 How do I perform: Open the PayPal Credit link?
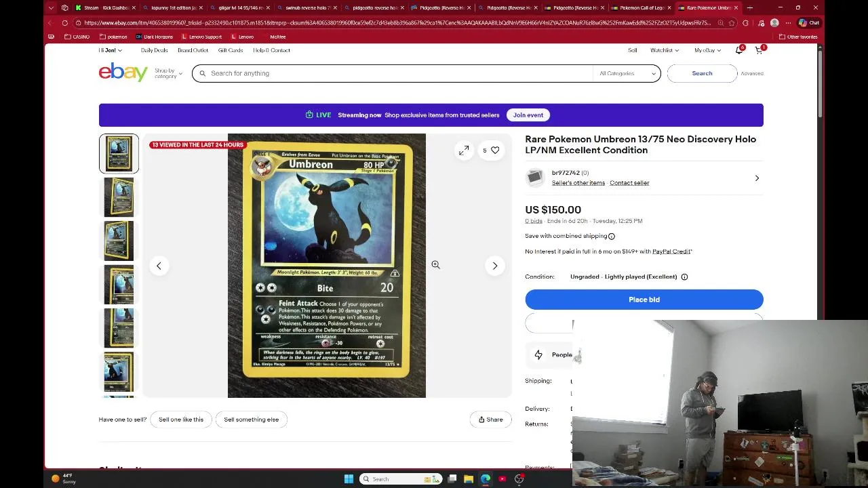pos(671,251)
